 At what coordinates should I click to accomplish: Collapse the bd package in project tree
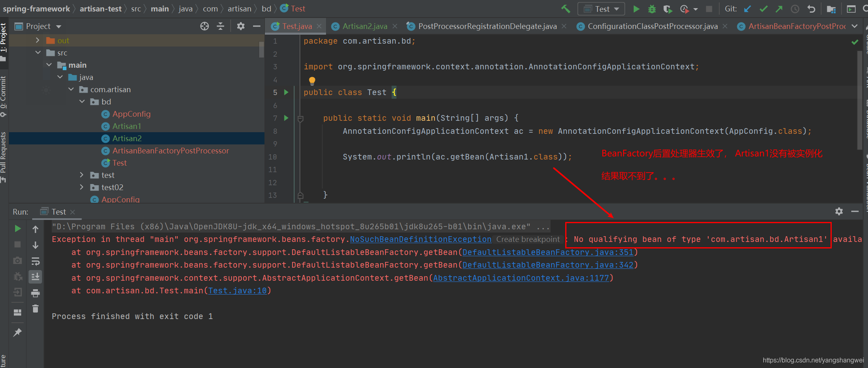pyautogui.click(x=82, y=102)
